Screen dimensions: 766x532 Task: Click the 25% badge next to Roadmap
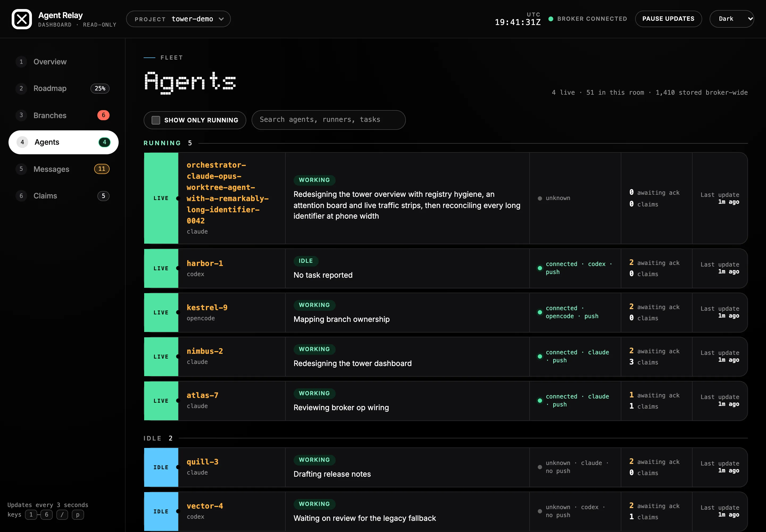[x=100, y=88]
